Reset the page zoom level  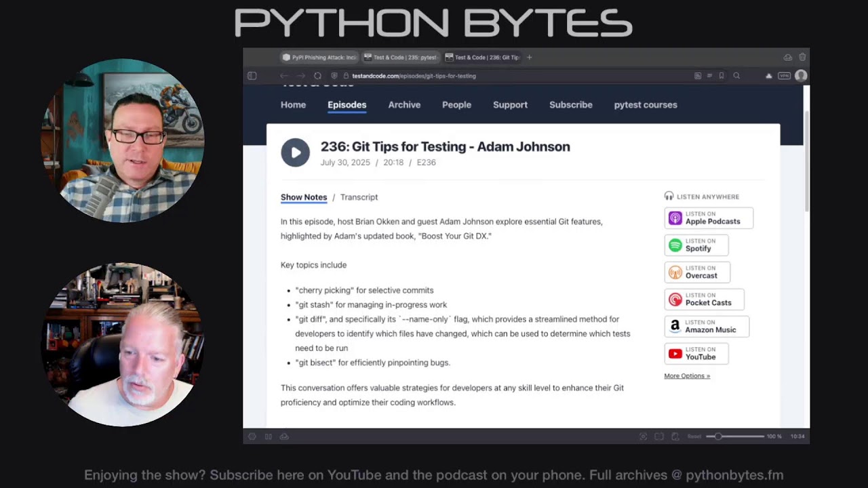pos(694,436)
